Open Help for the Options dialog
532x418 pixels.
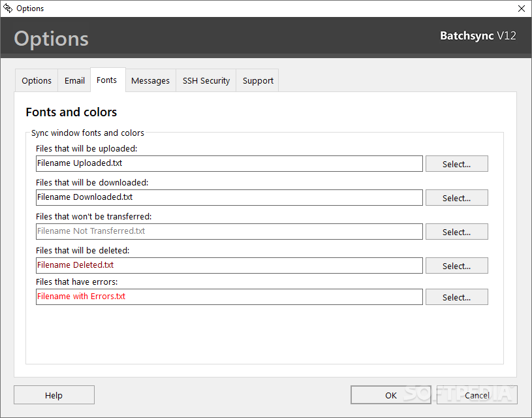pyautogui.click(x=54, y=395)
